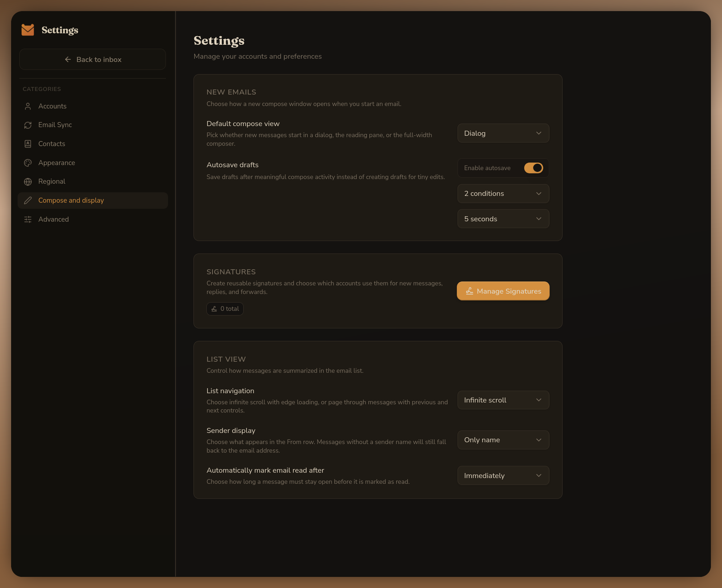The height and width of the screenshot is (588, 722).
Task: Click the List navigation label
Action: click(230, 391)
